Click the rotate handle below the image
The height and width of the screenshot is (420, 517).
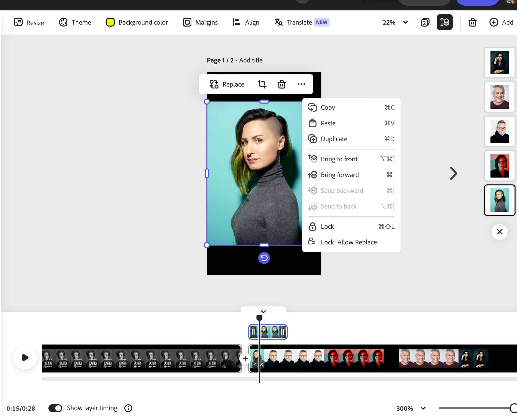264,258
